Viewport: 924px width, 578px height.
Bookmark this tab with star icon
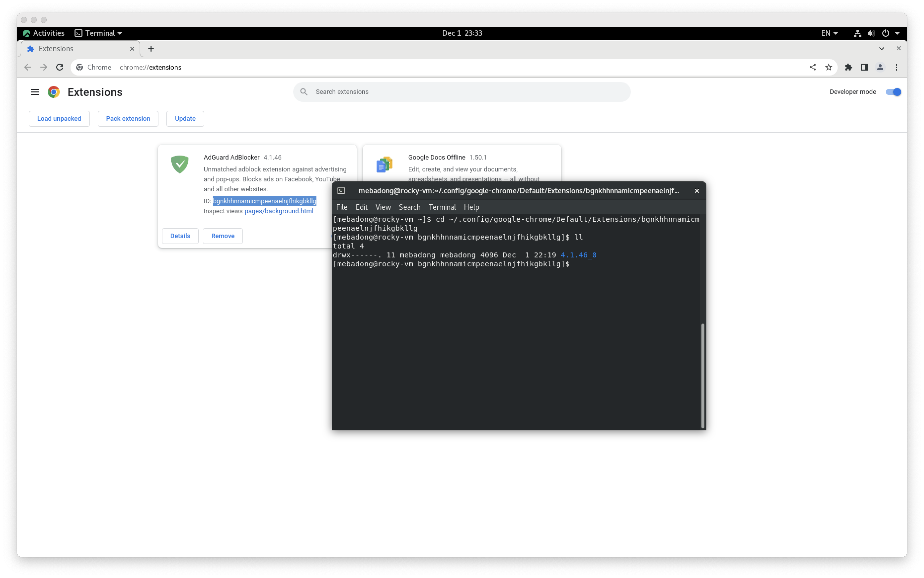(x=828, y=67)
